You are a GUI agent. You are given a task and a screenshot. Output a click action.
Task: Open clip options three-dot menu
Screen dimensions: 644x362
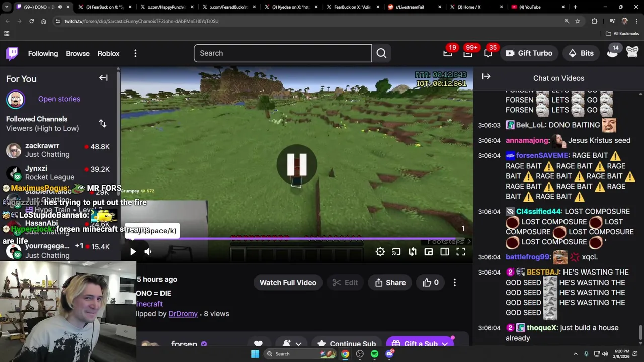pyautogui.click(x=455, y=283)
